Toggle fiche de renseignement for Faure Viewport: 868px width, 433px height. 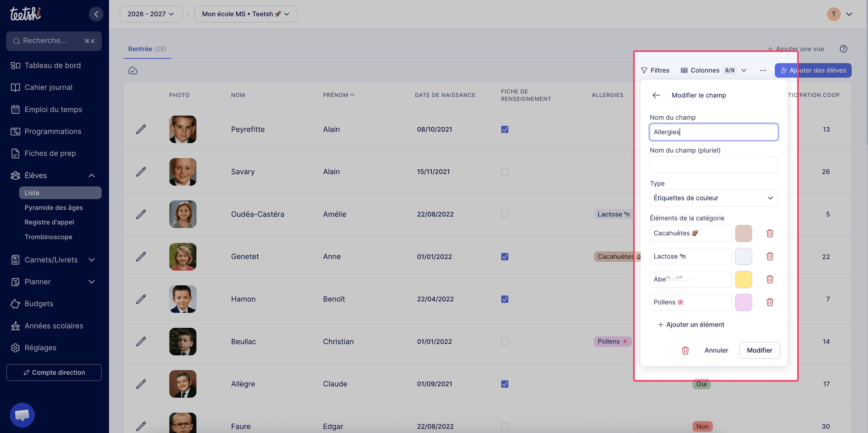(x=504, y=427)
